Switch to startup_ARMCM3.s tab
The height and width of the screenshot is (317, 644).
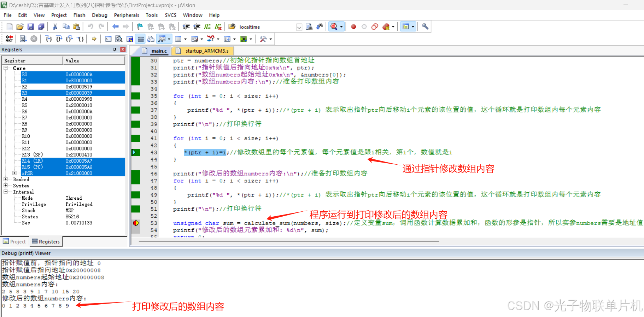click(203, 51)
